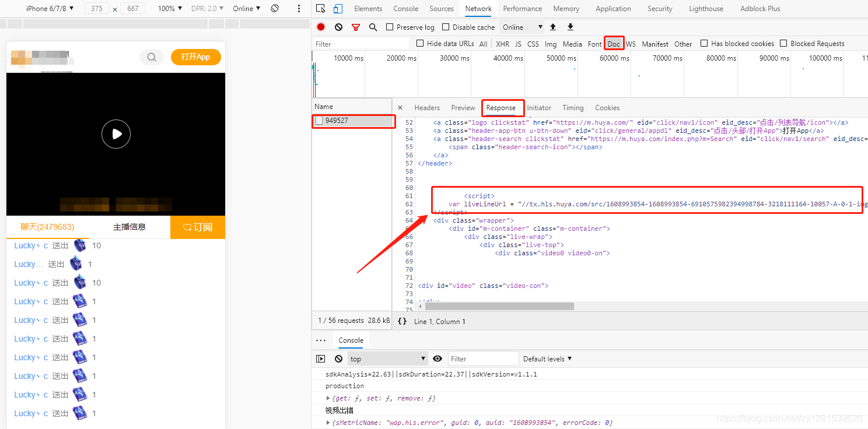Clear the network log
Image resolution: width=868 pixels, height=429 pixels.
(338, 27)
